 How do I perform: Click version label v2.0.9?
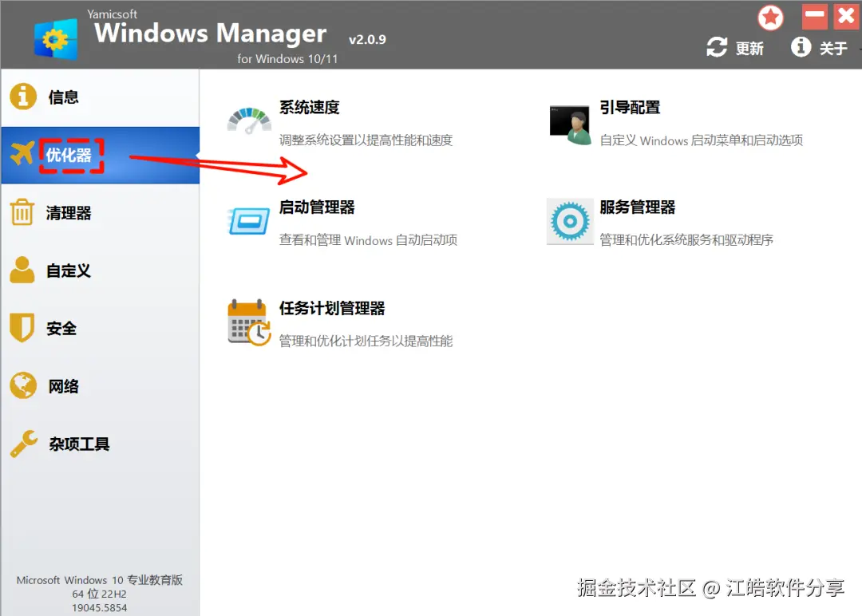pyautogui.click(x=367, y=40)
